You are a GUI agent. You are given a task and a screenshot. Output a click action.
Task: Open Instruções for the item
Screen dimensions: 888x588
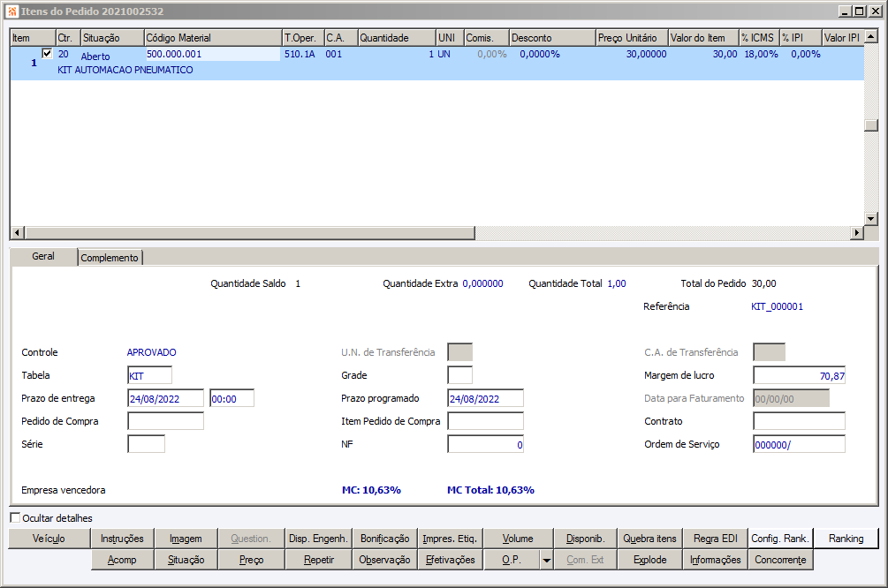pos(122,539)
